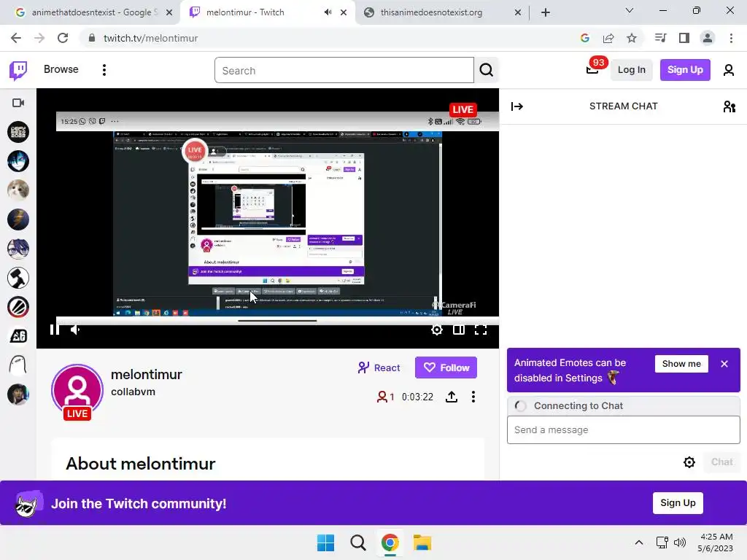The height and width of the screenshot is (560, 747).
Task: Click the followed channels camera icon in sidebar
Action: (18, 103)
